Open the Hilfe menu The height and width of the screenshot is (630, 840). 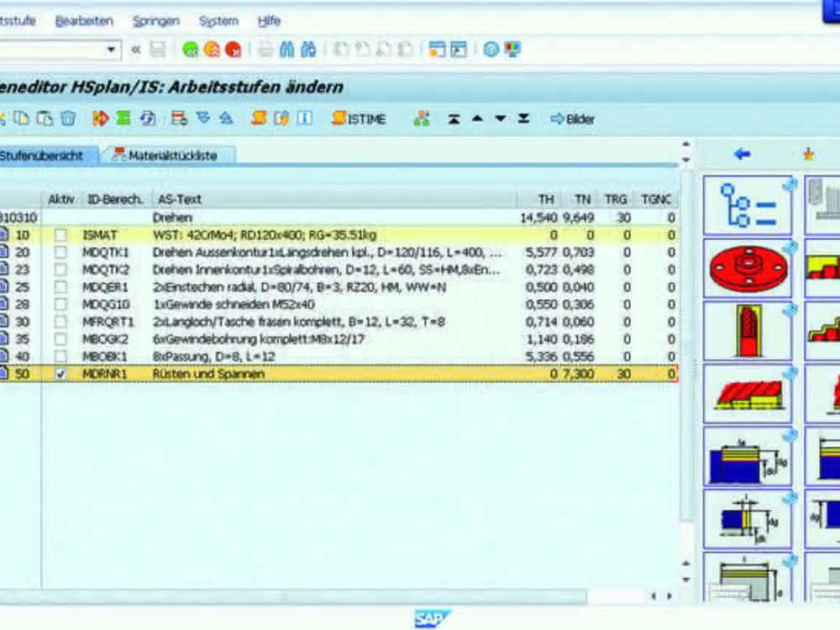click(269, 21)
